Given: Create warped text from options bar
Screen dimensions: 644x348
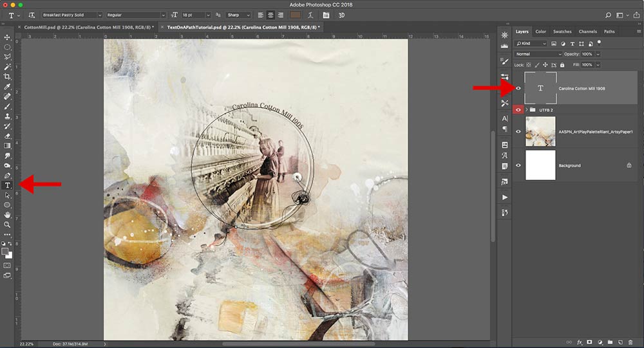Looking at the screenshot, I should pyautogui.click(x=310, y=15).
